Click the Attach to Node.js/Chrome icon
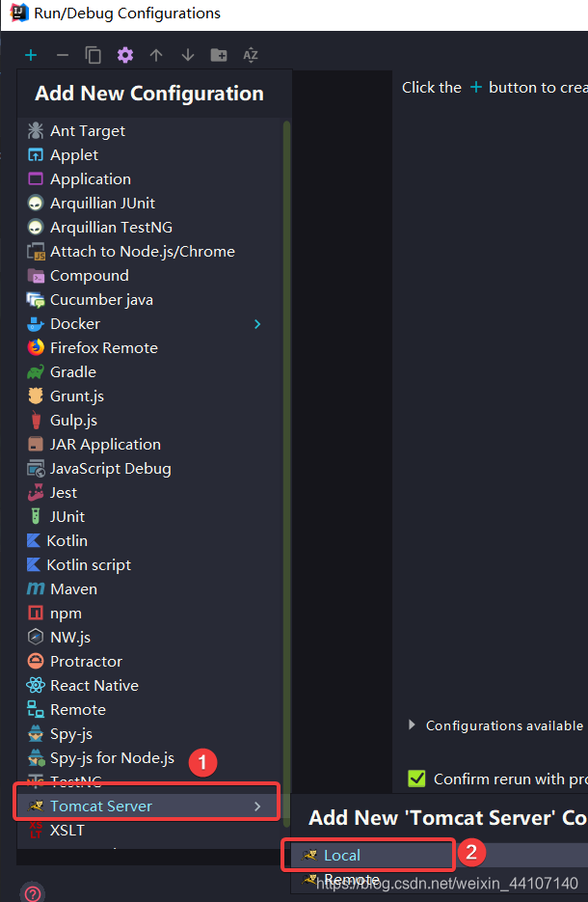The height and width of the screenshot is (902, 588). coord(36,252)
